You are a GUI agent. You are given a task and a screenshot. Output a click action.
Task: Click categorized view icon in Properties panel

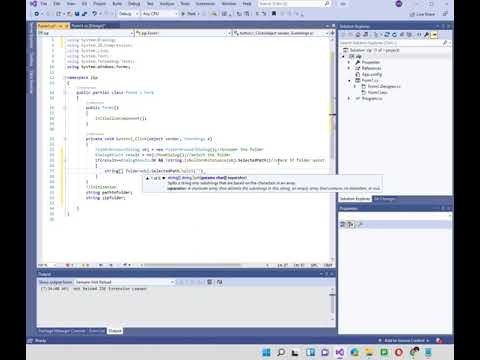pyautogui.click(x=343, y=224)
